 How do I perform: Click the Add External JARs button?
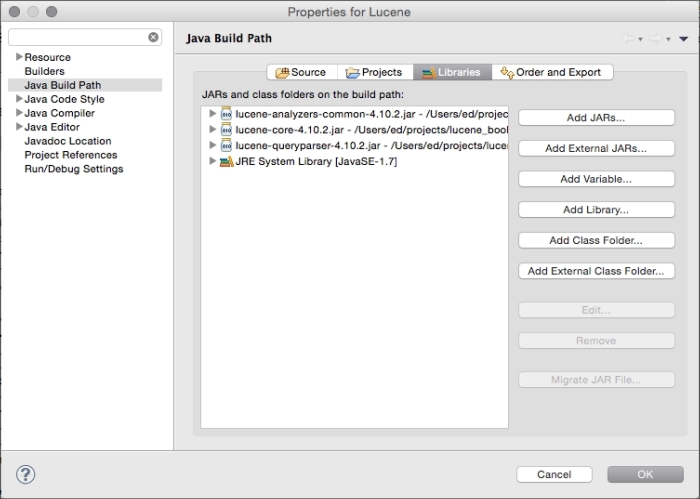[596, 148]
